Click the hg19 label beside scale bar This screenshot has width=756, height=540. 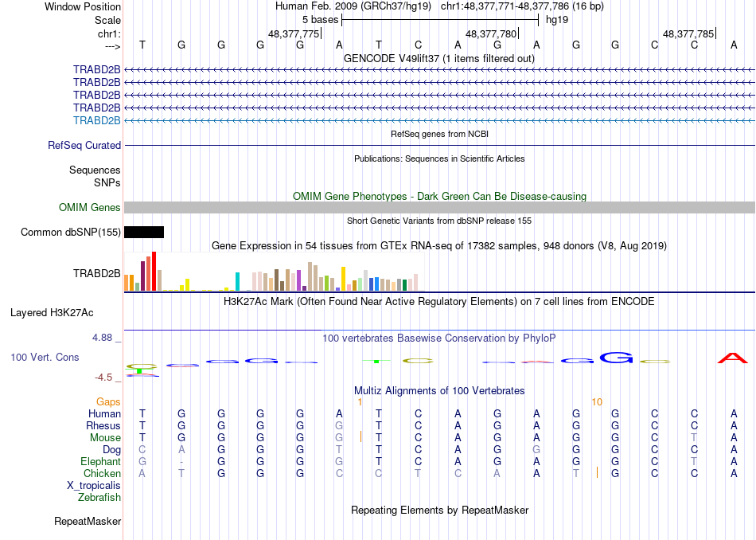coord(557,20)
